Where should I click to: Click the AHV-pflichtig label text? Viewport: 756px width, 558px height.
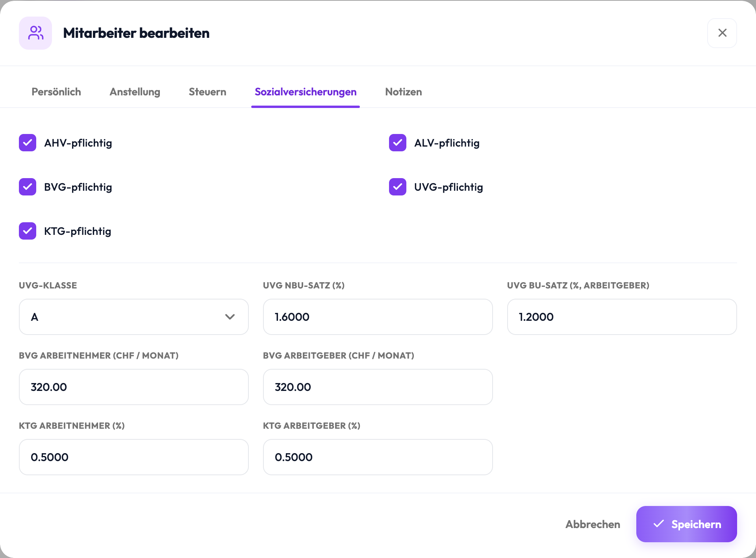[x=78, y=143]
